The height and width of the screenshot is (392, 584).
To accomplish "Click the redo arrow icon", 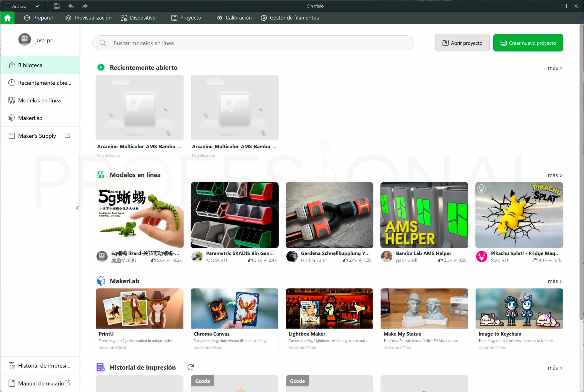I will tap(85, 6).
